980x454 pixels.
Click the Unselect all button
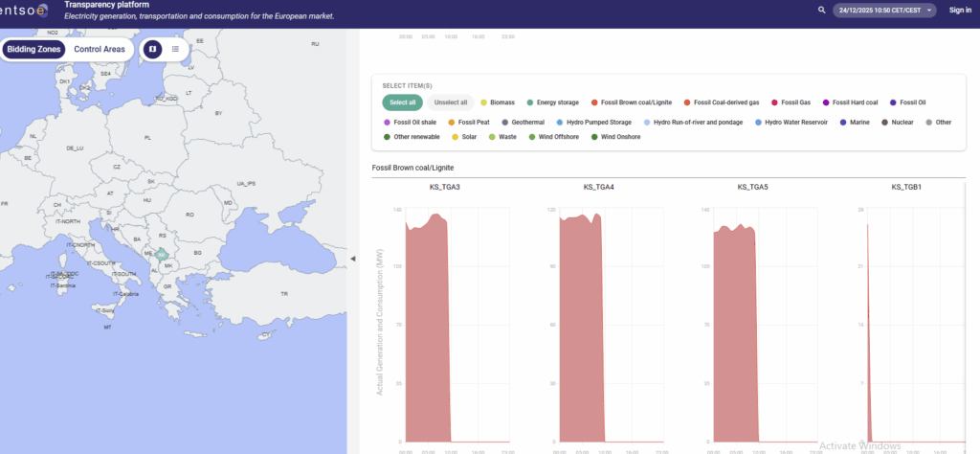click(x=450, y=102)
